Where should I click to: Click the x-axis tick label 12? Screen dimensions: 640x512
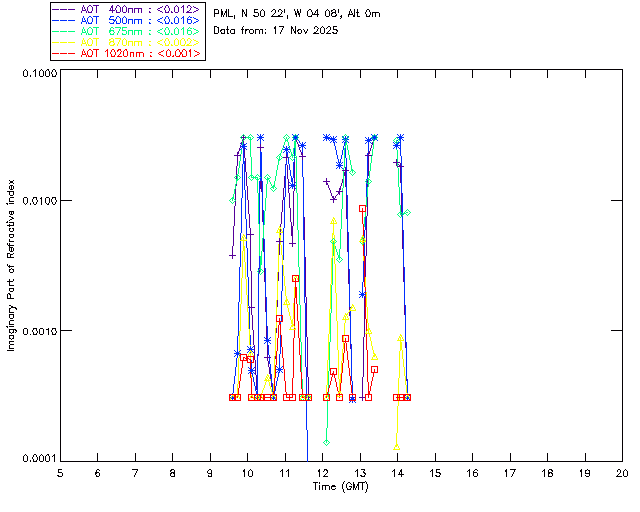[x=322, y=472]
